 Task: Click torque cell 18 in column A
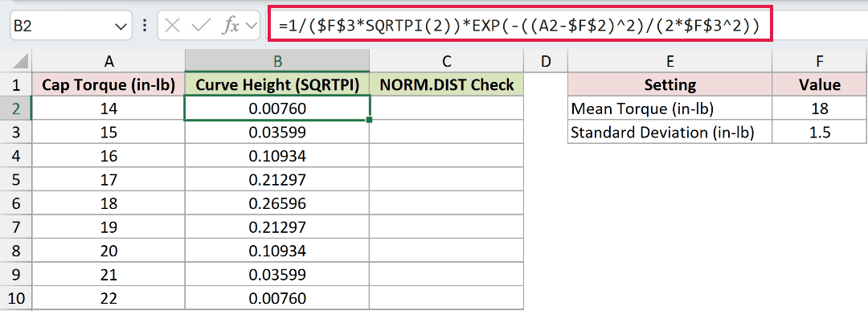tap(109, 203)
